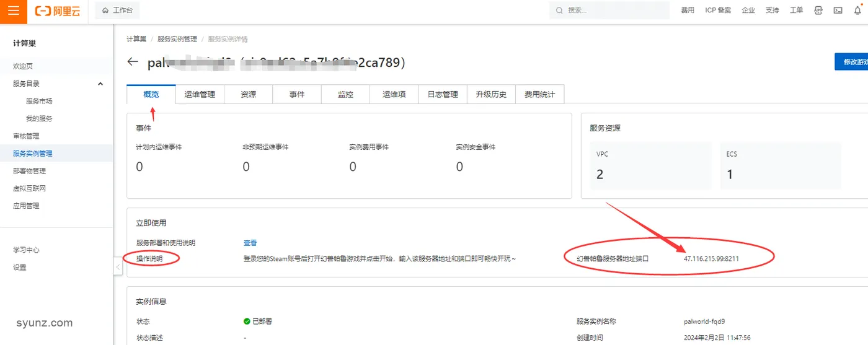Click the green 已部署 status icon

(x=247, y=321)
